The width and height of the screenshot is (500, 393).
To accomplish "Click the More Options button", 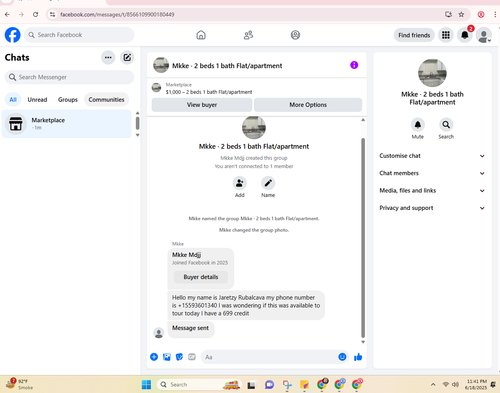I will click(308, 105).
